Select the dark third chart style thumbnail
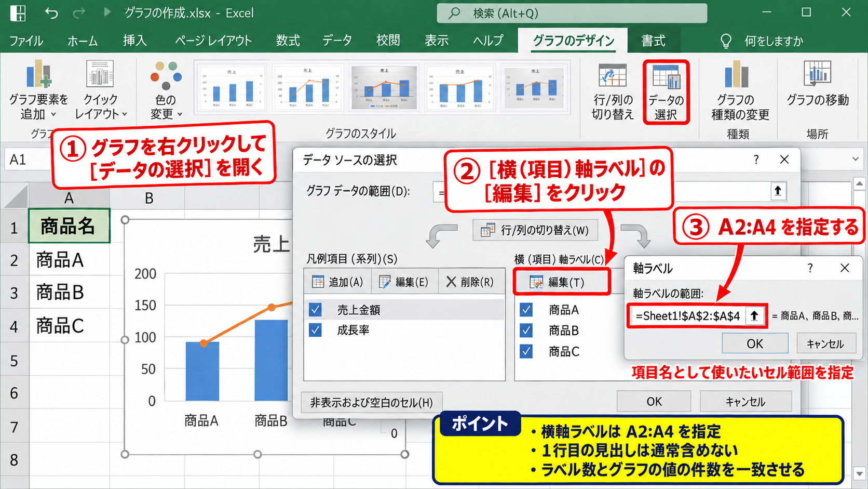 click(384, 87)
